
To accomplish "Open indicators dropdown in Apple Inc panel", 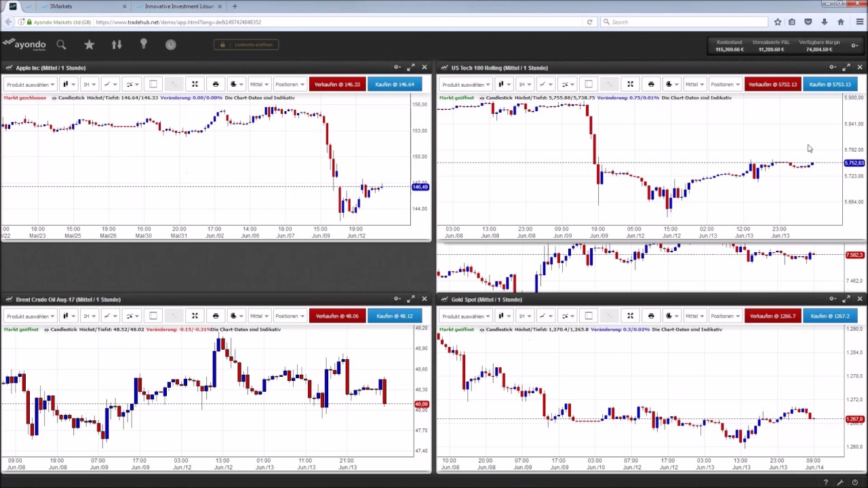I will click(x=132, y=84).
